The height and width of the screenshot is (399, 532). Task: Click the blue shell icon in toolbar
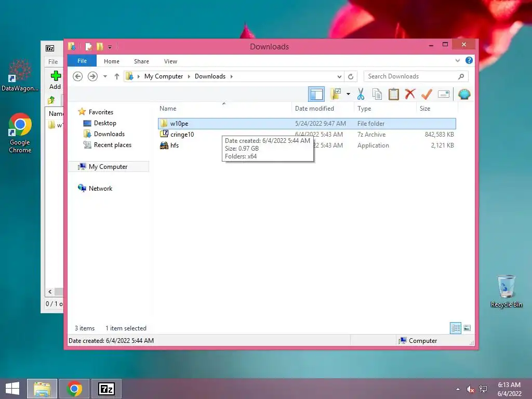pos(464,94)
